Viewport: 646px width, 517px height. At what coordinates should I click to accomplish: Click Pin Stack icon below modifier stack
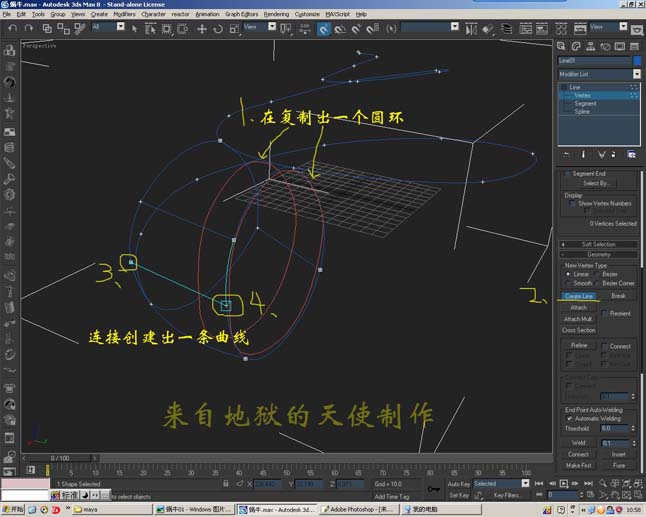[x=566, y=154]
